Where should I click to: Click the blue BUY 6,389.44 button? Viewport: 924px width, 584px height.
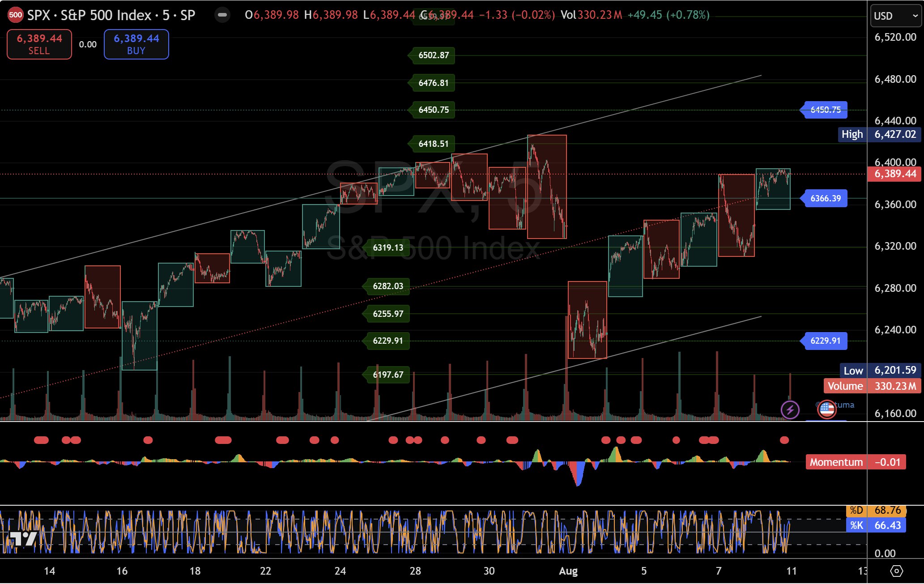(136, 44)
